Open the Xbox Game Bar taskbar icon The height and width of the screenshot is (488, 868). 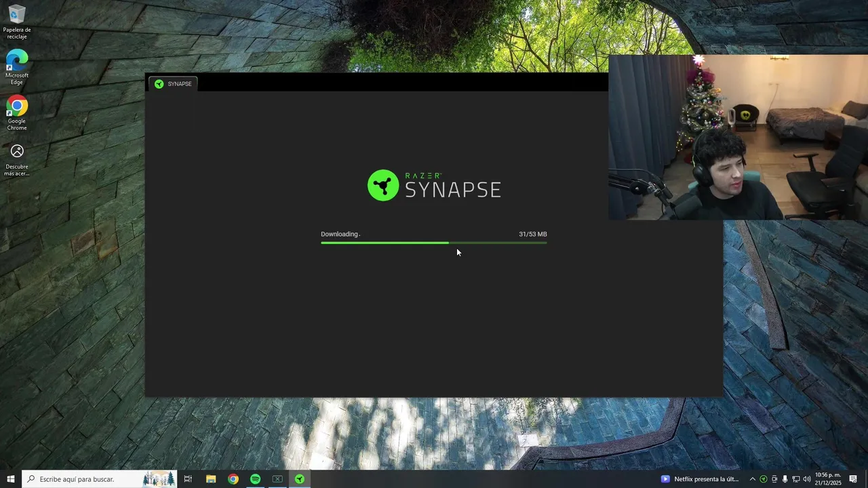pyautogui.click(x=277, y=479)
